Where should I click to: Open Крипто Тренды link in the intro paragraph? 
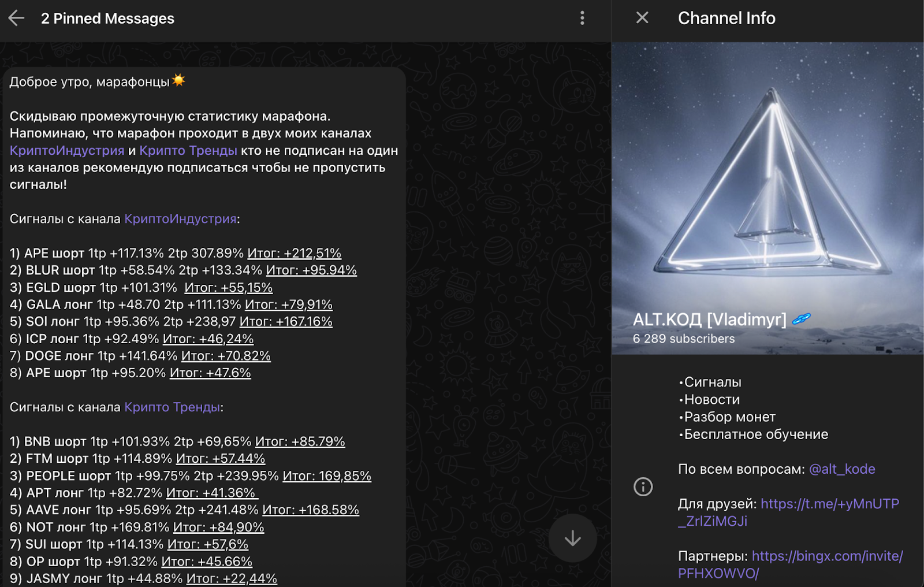coord(188,151)
